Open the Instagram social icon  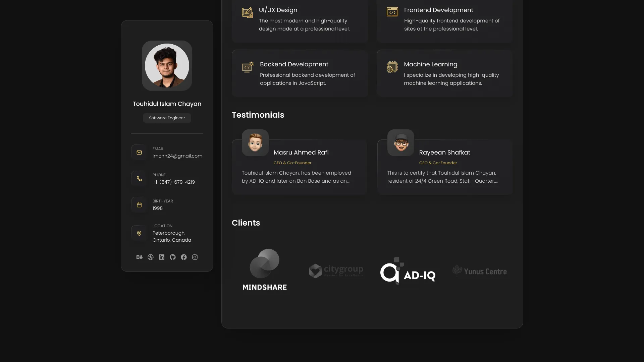(195, 257)
